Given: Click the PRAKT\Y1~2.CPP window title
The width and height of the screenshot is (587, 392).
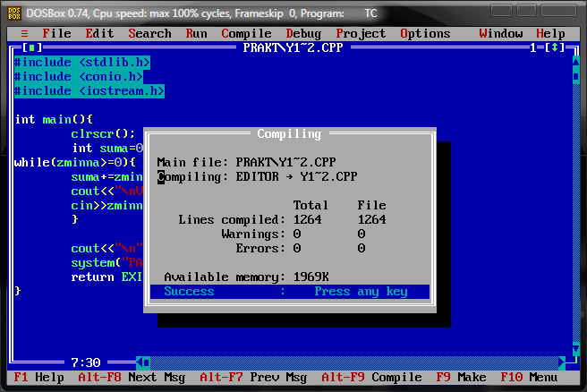Looking at the screenshot, I should 293,48.
